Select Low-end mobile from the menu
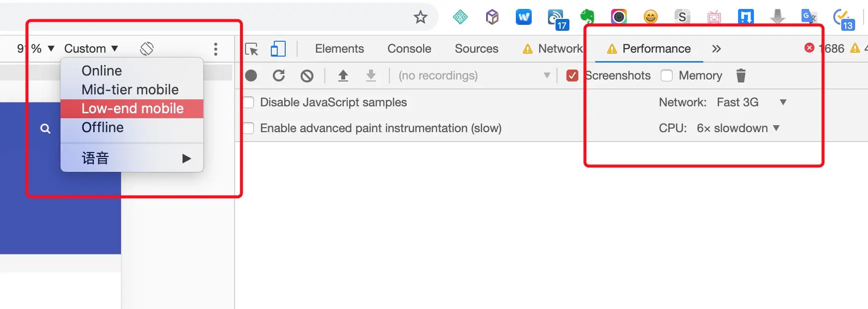 (132, 109)
